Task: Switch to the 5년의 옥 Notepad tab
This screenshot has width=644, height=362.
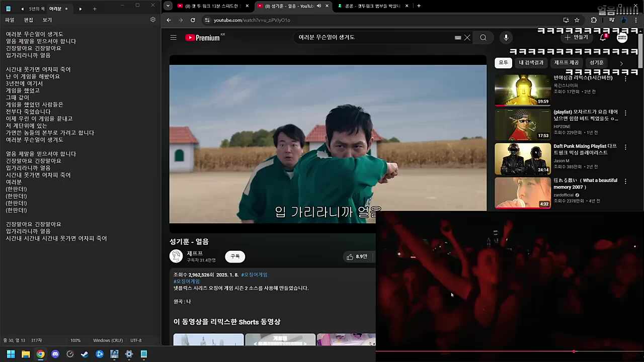Action: (37, 9)
